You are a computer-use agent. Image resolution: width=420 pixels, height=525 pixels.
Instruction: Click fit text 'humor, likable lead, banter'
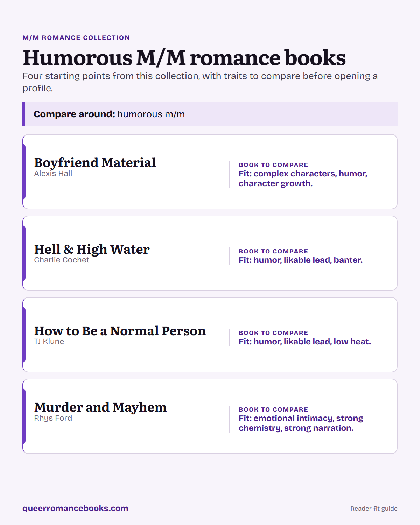(301, 260)
